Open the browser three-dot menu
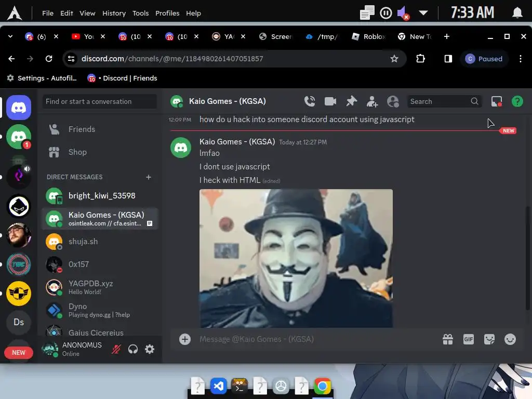Screen dimensions: 532x399 pyautogui.click(x=521, y=59)
